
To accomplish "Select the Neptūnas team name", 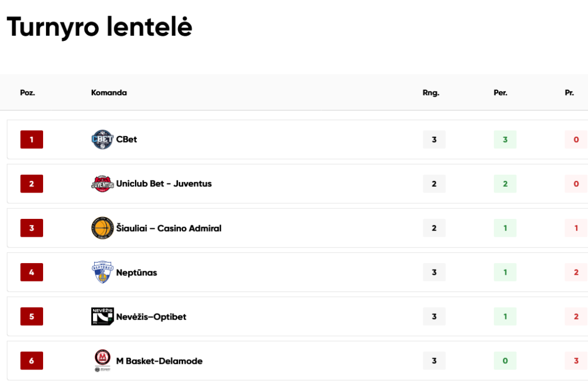I will pyautogui.click(x=137, y=272).
